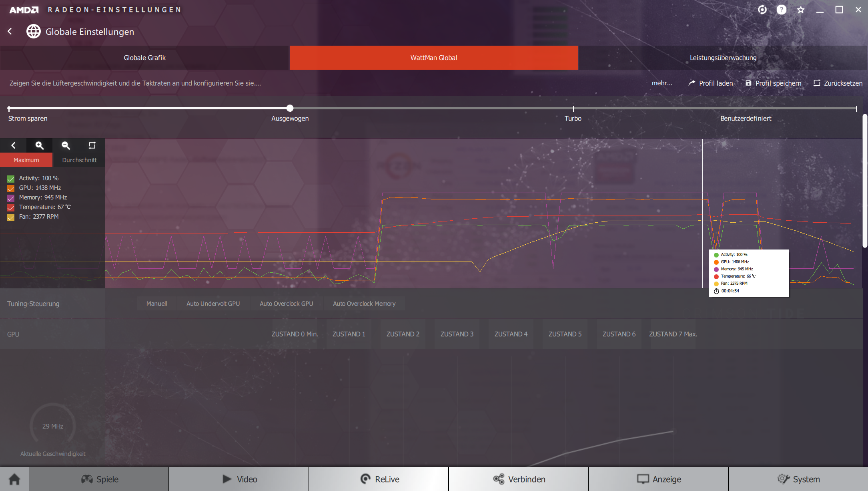The width and height of the screenshot is (868, 491).
Task: Click the star favorites icon
Action: pos(800,10)
